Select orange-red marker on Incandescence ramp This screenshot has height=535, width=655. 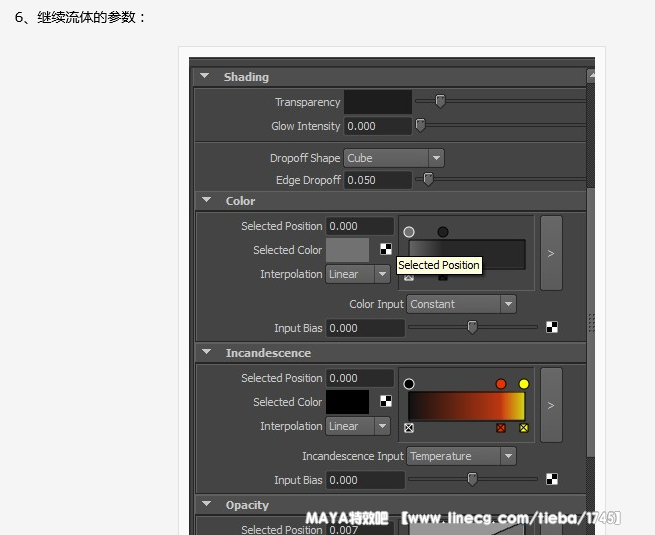point(501,384)
